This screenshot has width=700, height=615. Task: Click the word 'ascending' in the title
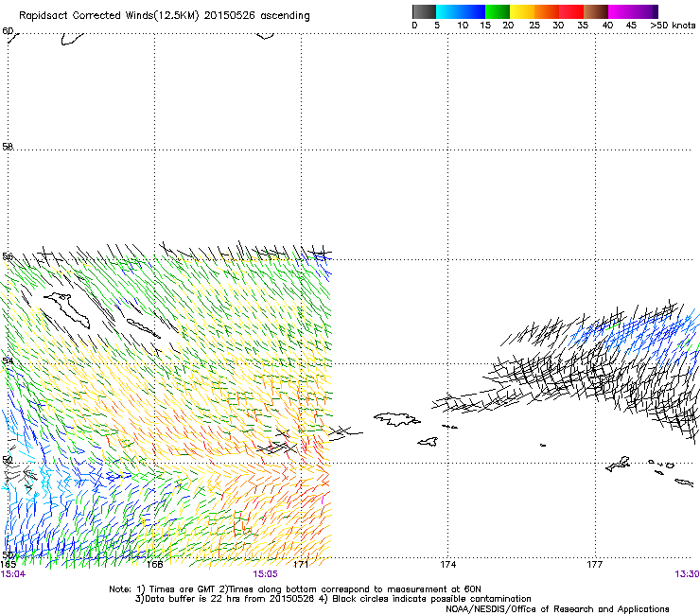coord(285,16)
